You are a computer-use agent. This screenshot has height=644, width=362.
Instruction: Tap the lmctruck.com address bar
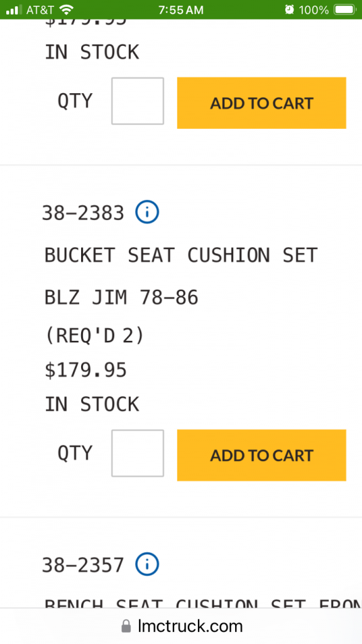tap(181, 626)
